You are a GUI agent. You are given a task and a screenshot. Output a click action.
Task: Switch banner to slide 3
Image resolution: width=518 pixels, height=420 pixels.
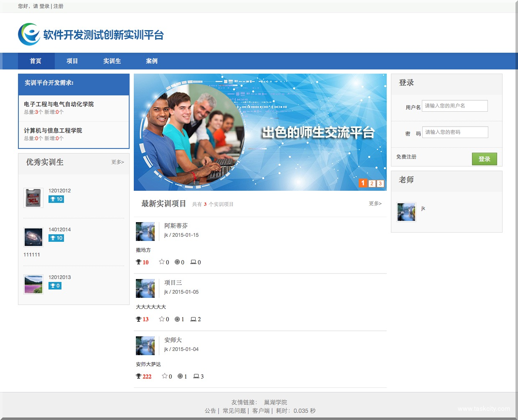(x=380, y=183)
